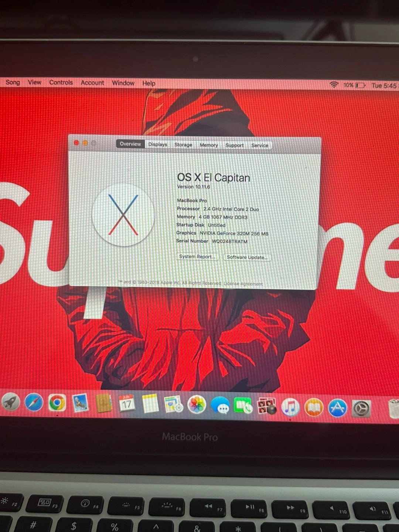Select the Overview tab
The height and width of the screenshot is (532, 399).
(130, 144)
